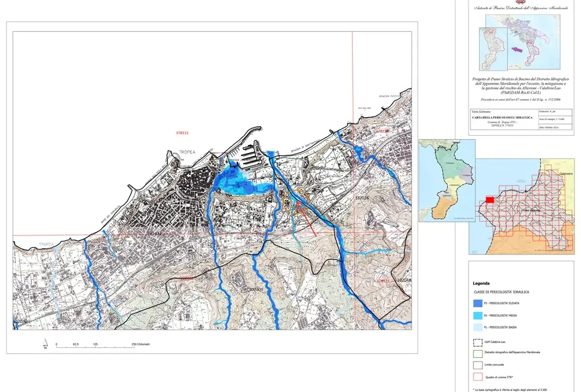581x392 pixels.
Task: Click the UoM Calabria-Lao dashed box symbol
Action: tap(478, 344)
